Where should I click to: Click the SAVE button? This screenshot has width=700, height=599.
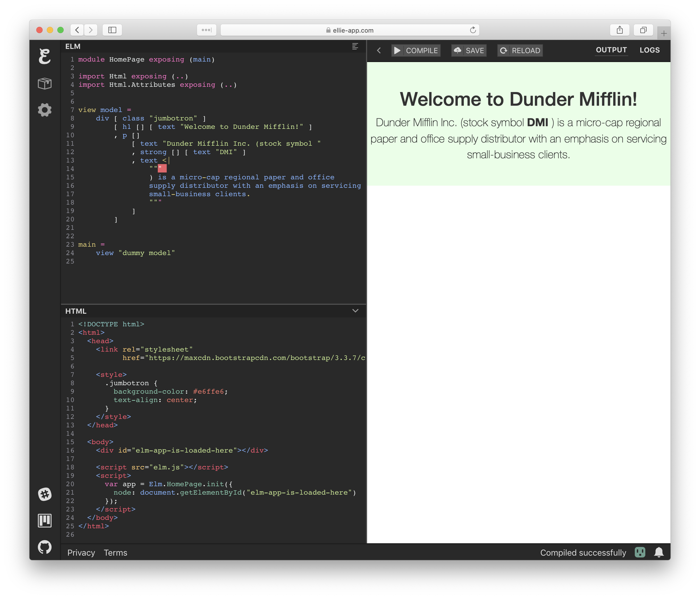pos(469,50)
